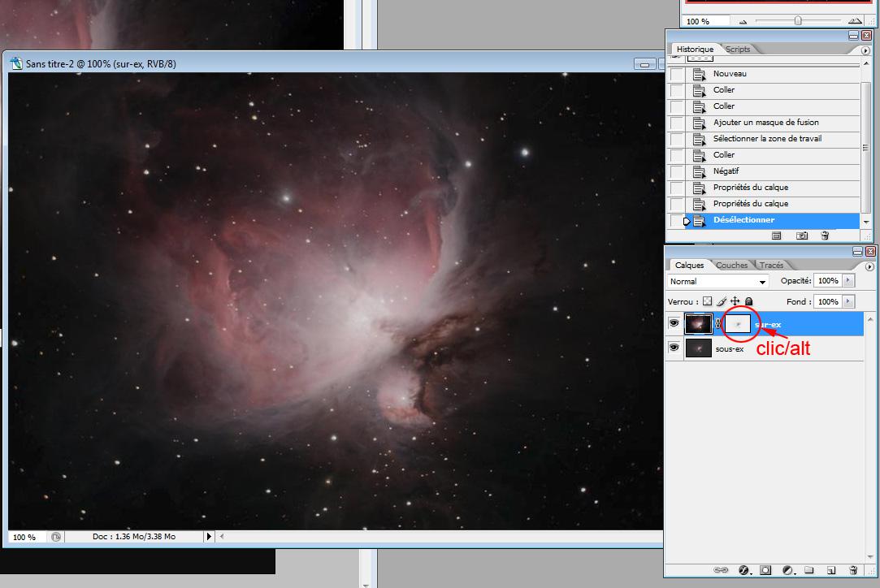Add a layer mask using bottom icon
This screenshot has height=588, width=880.
pos(765,570)
